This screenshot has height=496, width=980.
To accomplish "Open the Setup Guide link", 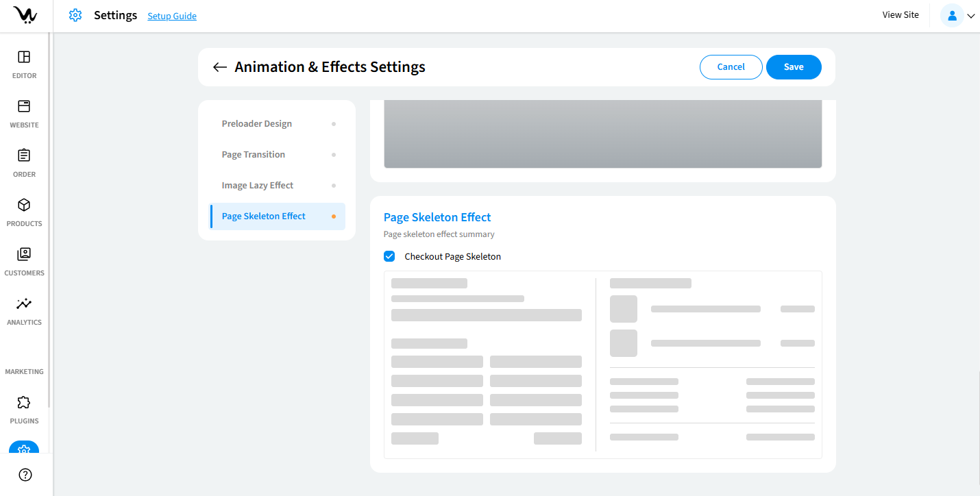I will 172,16.
